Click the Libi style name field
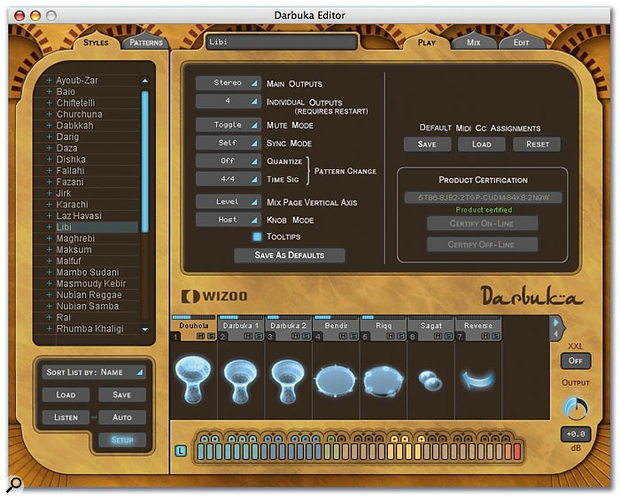 pyautogui.click(x=281, y=42)
